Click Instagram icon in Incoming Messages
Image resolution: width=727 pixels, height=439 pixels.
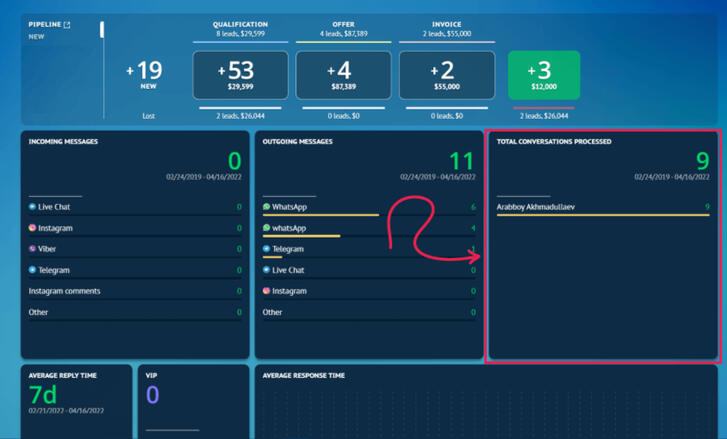click(x=33, y=228)
